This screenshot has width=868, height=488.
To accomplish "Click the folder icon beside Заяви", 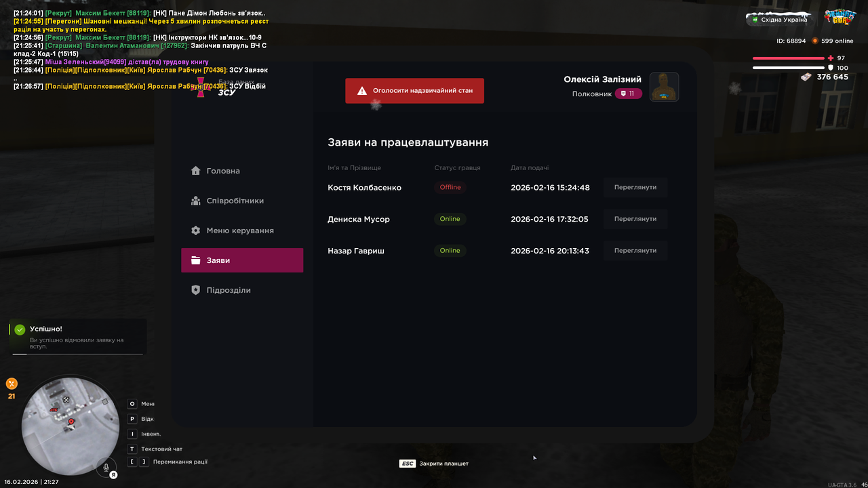I will (x=196, y=260).
